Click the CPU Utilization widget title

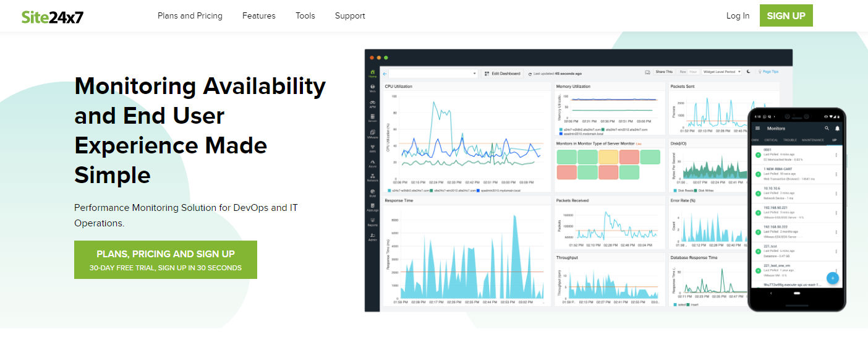pyautogui.click(x=398, y=87)
